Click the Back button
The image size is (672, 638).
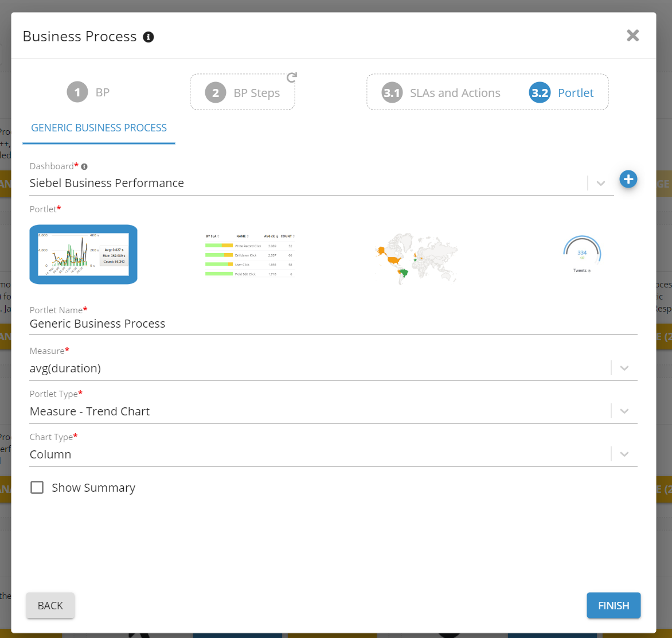tap(50, 606)
